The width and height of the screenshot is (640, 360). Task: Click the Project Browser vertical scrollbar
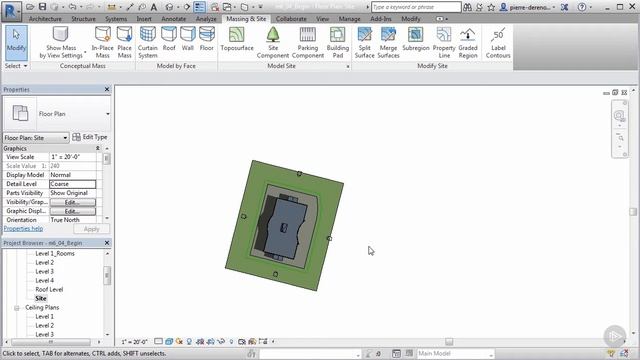point(107,276)
